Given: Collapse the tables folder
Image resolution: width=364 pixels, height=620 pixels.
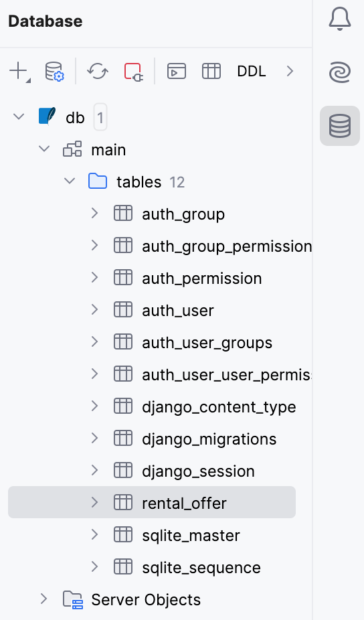Looking at the screenshot, I should click(70, 181).
